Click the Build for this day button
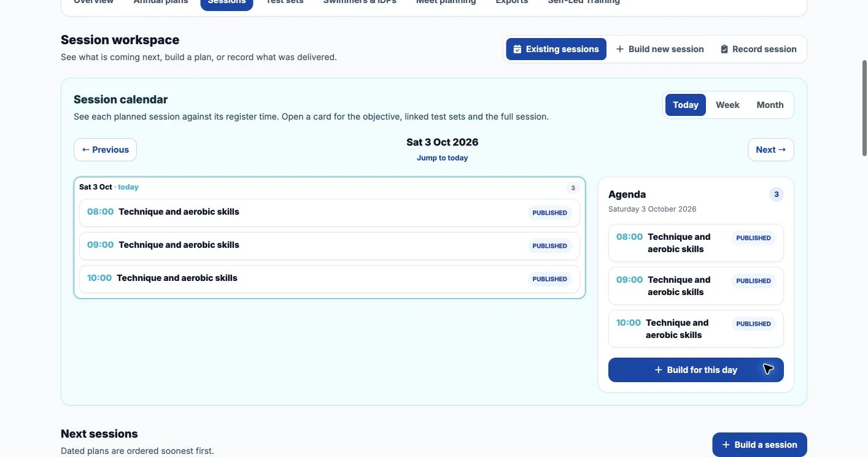The width and height of the screenshot is (868, 457). click(x=696, y=370)
